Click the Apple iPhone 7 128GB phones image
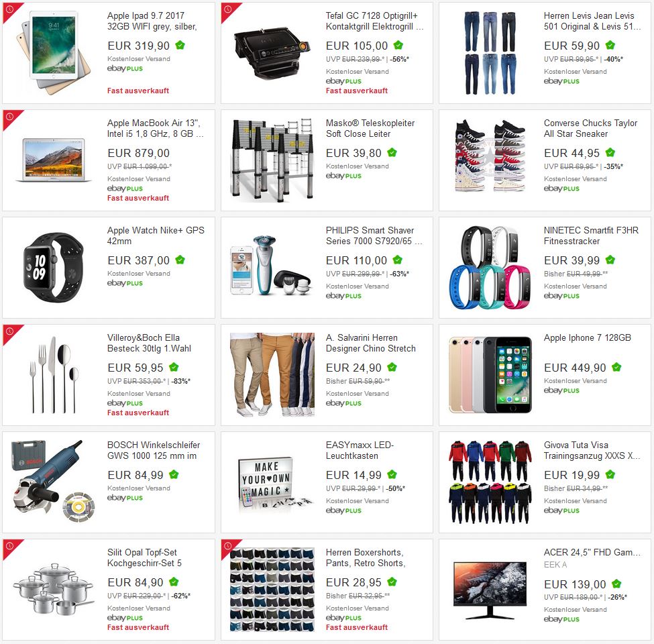654x644 pixels. 490,375
